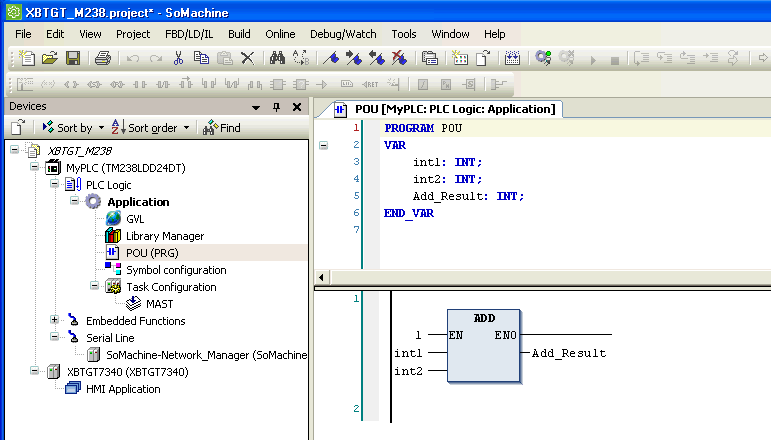Open the FBD/LD/IL menu
Viewport: 771px width, 440px height.
pos(189,34)
